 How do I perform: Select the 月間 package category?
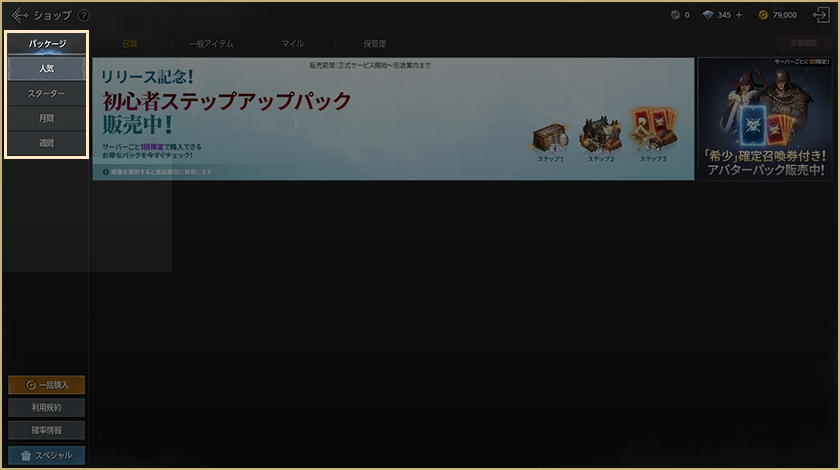[46, 119]
